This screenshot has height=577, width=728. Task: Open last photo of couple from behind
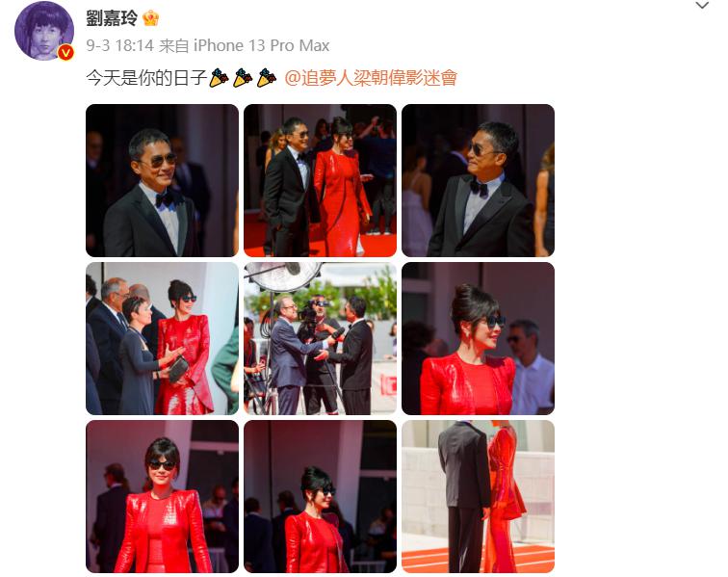478,496
